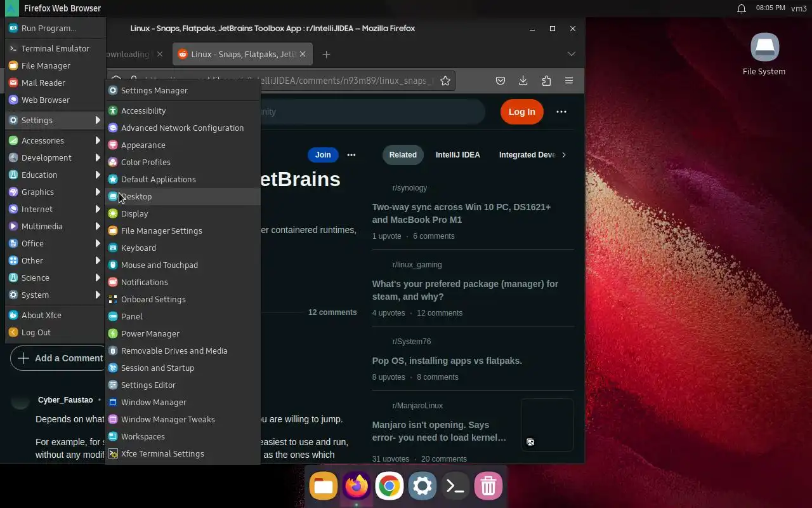The image size is (812, 508).
Task: Open Display settings entry
Action: 183,213
